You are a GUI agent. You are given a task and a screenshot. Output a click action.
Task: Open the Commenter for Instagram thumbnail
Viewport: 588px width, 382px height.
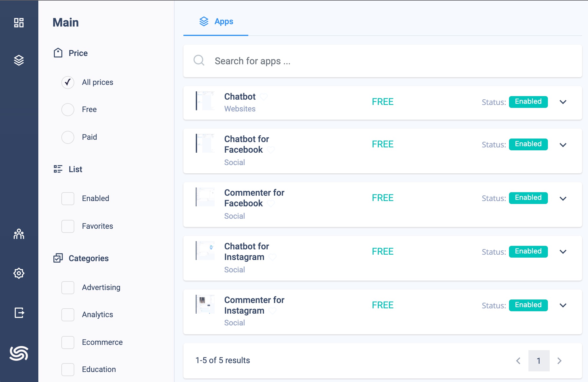[x=205, y=304]
